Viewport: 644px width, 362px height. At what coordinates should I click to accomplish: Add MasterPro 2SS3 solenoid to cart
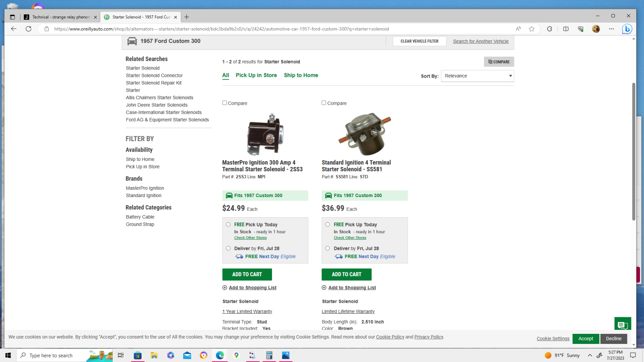[x=247, y=274]
